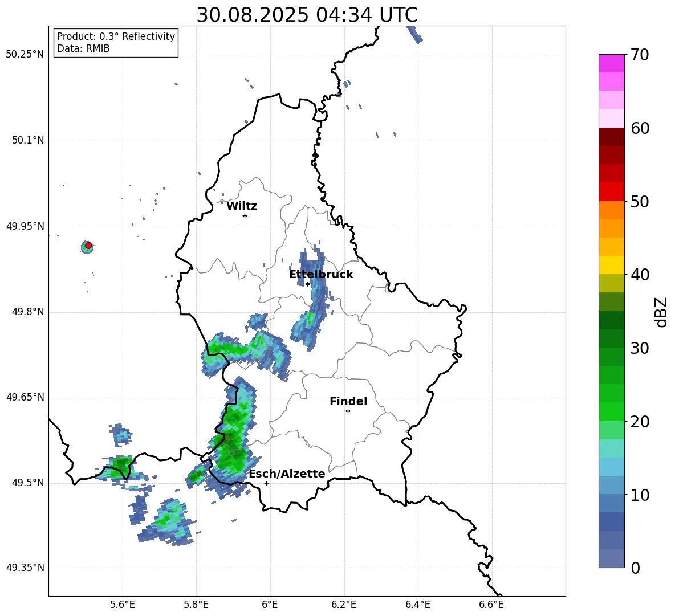
Task: Click the dBZ colorbar axis label
Action: pyautogui.click(x=661, y=312)
